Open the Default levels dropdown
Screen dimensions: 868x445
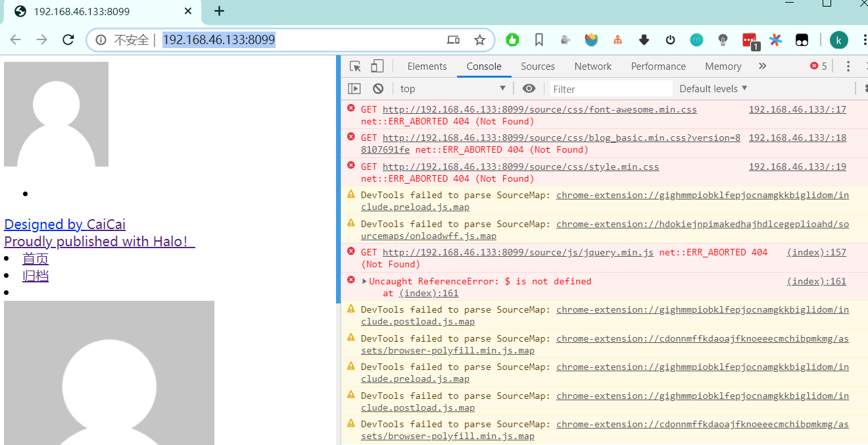(x=712, y=88)
